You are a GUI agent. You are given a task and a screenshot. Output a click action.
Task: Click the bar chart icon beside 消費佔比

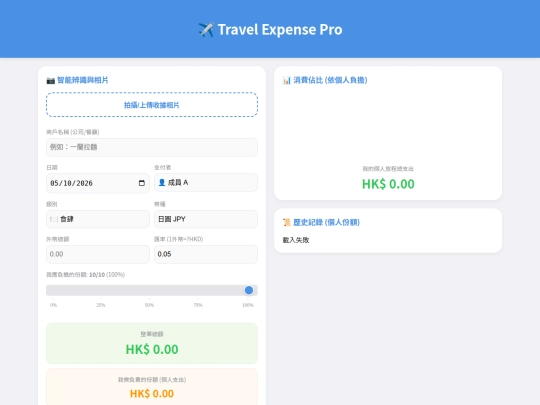(287, 81)
